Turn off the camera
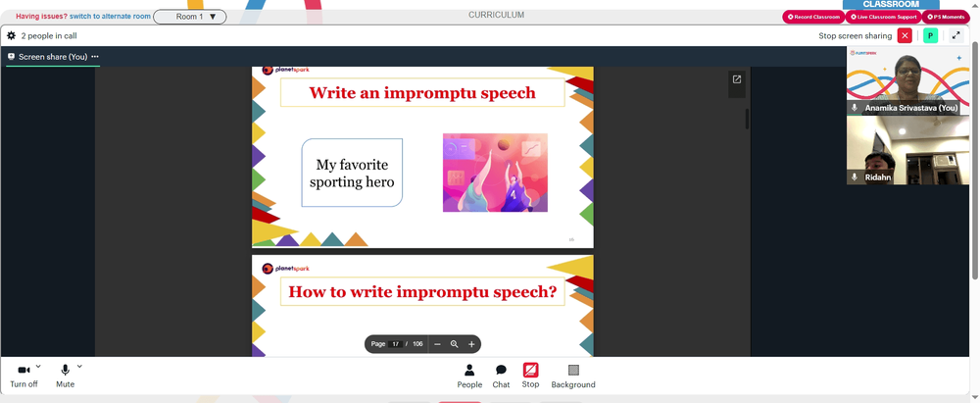980x403 pixels. click(x=24, y=377)
